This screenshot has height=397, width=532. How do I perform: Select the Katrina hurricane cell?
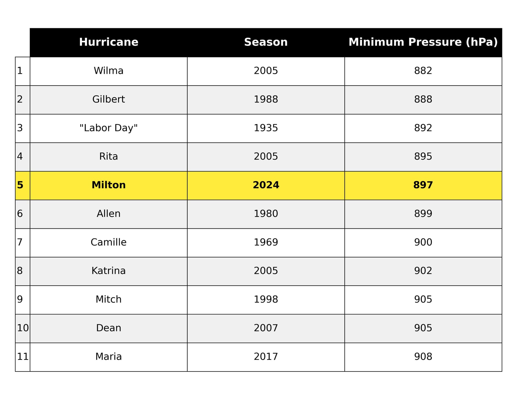pyautogui.click(x=109, y=271)
